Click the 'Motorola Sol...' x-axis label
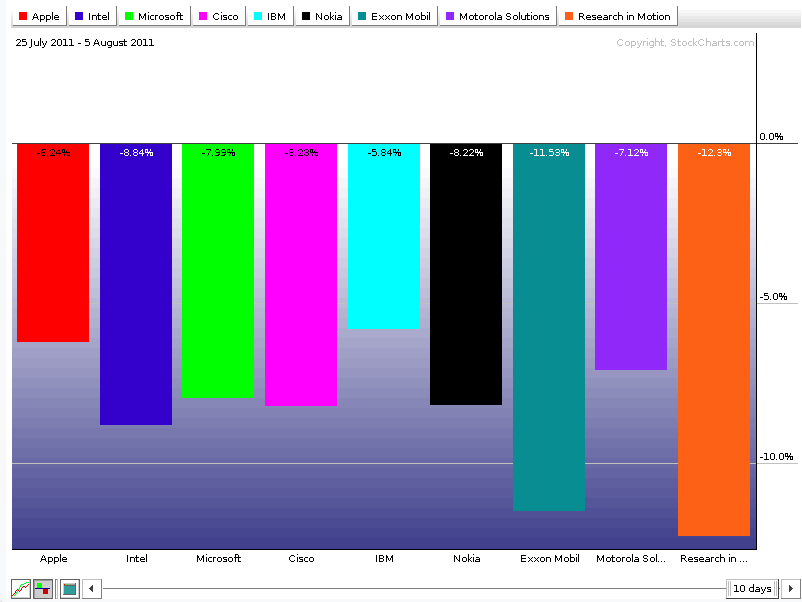The image size is (802, 602). [x=631, y=559]
